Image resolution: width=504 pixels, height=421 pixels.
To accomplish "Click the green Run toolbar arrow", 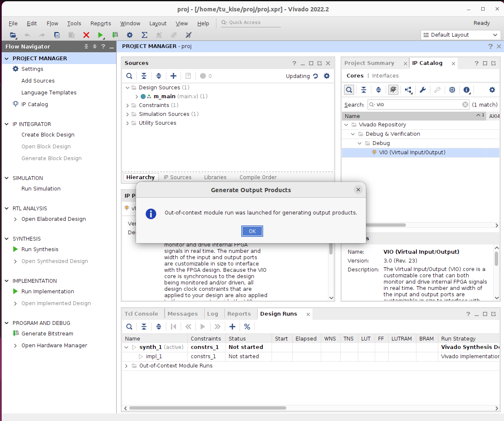I will tap(100, 35).
